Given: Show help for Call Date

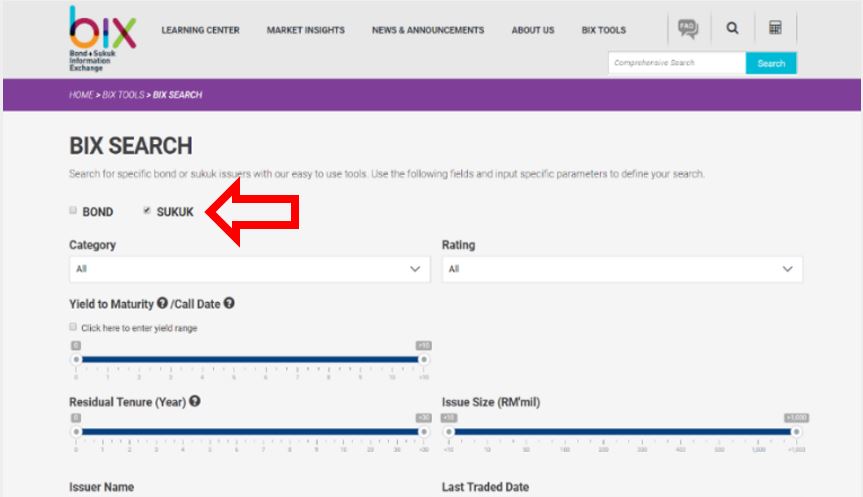Looking at the screenshot, I should pos(229,303).
